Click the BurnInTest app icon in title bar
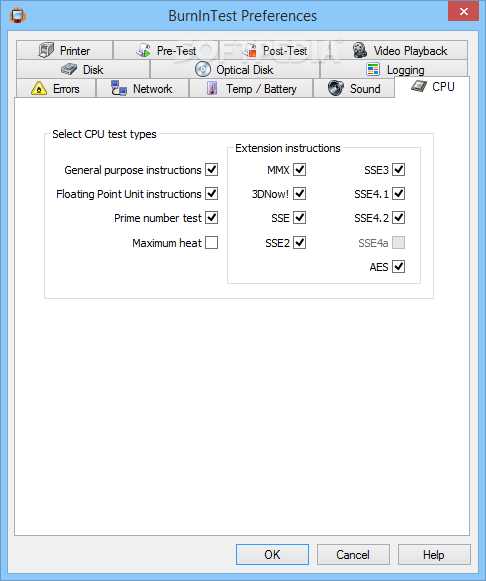The width and height of the screenshot is (486, 581). [x=18, y=16]
